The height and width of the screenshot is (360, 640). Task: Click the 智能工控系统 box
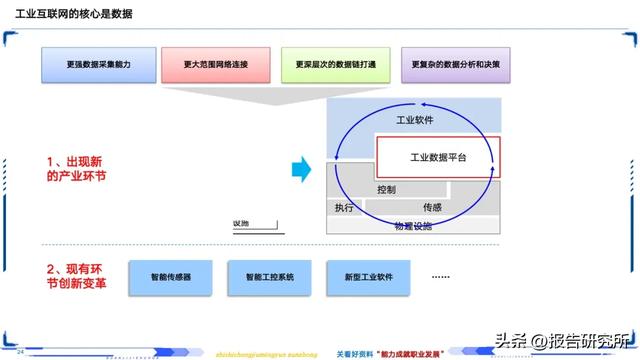[x=269, y=278]
